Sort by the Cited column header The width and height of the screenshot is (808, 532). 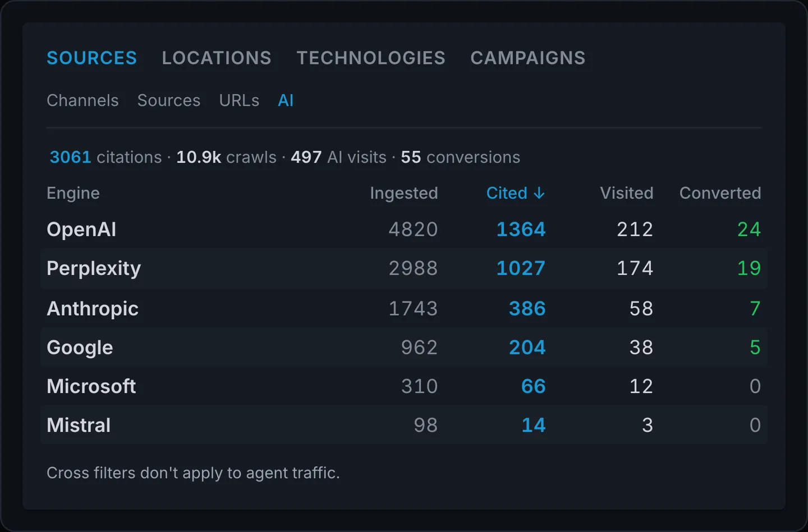(x=515, y=193)
